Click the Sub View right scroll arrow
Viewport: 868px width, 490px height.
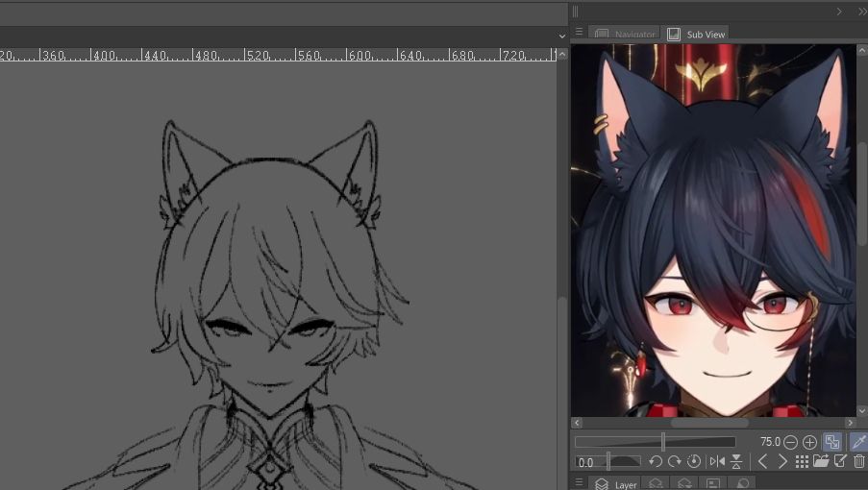coord(851,423)
